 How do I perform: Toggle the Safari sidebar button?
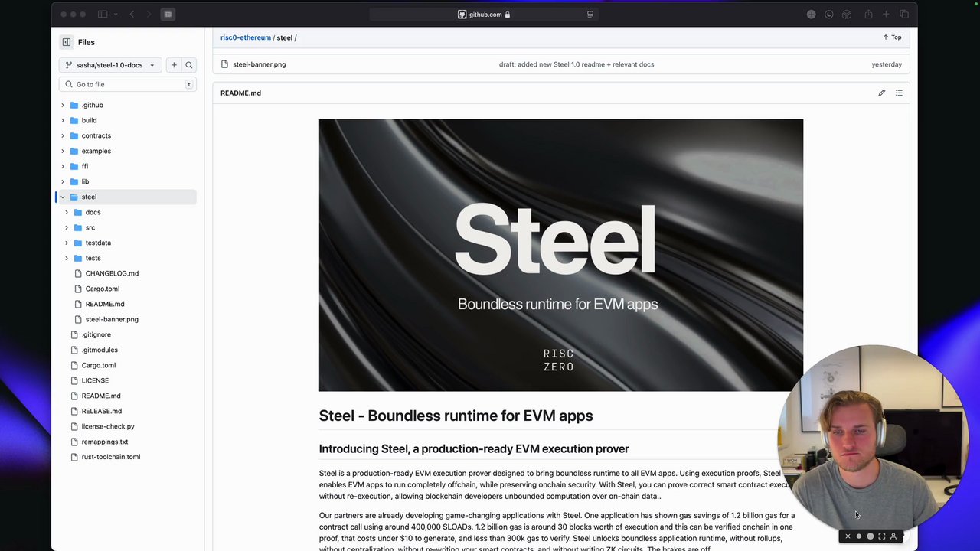(x=103, y=14)
